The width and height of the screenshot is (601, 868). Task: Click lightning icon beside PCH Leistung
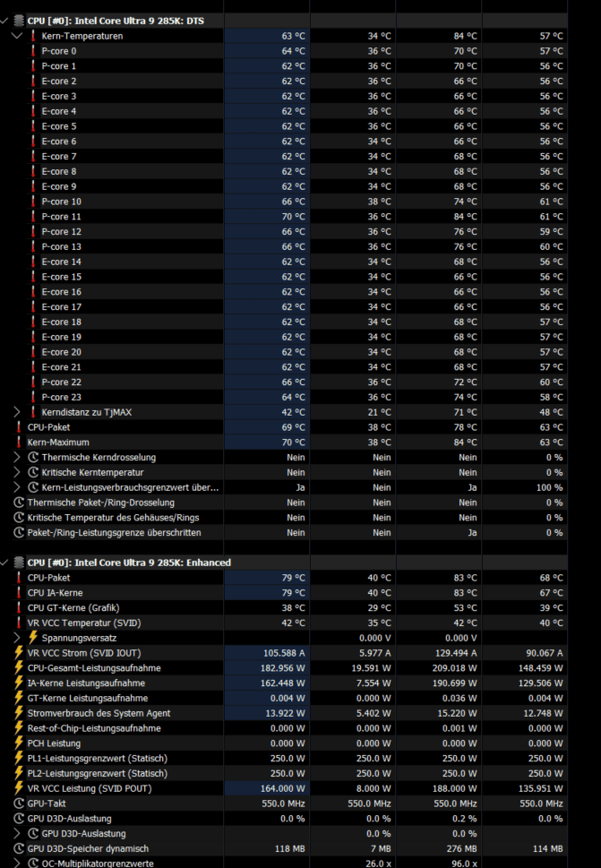pos(19,743)
